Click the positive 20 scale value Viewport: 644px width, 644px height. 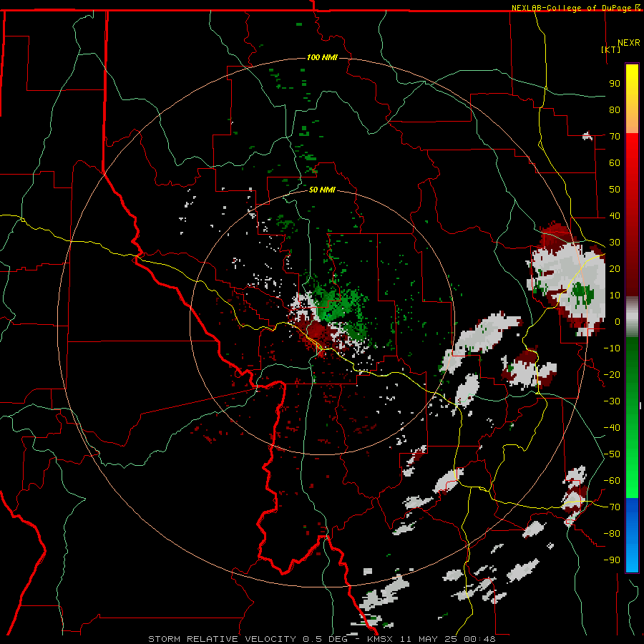pos(615,269)
